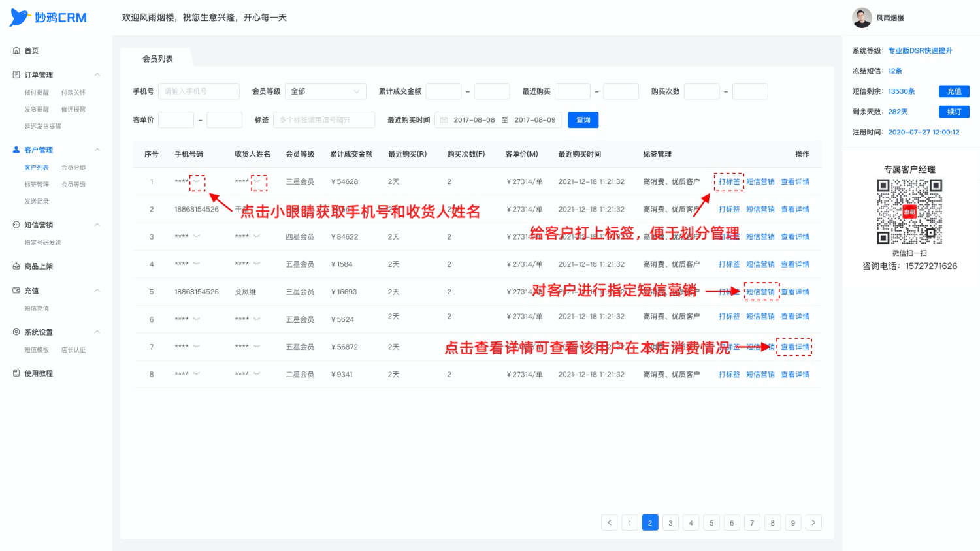Screen dimensions: 980x551
Task: Go to previous page with left arrow
Action: point(610,522)
